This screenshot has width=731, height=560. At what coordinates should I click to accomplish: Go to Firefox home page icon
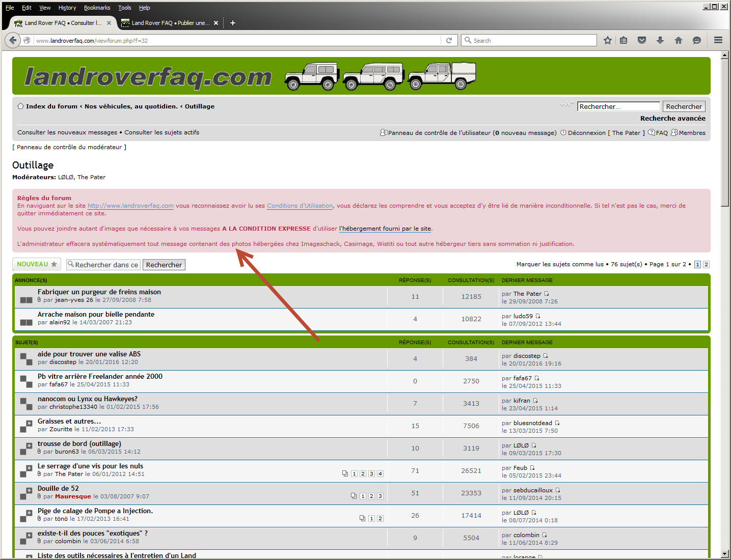click(678, 40)
